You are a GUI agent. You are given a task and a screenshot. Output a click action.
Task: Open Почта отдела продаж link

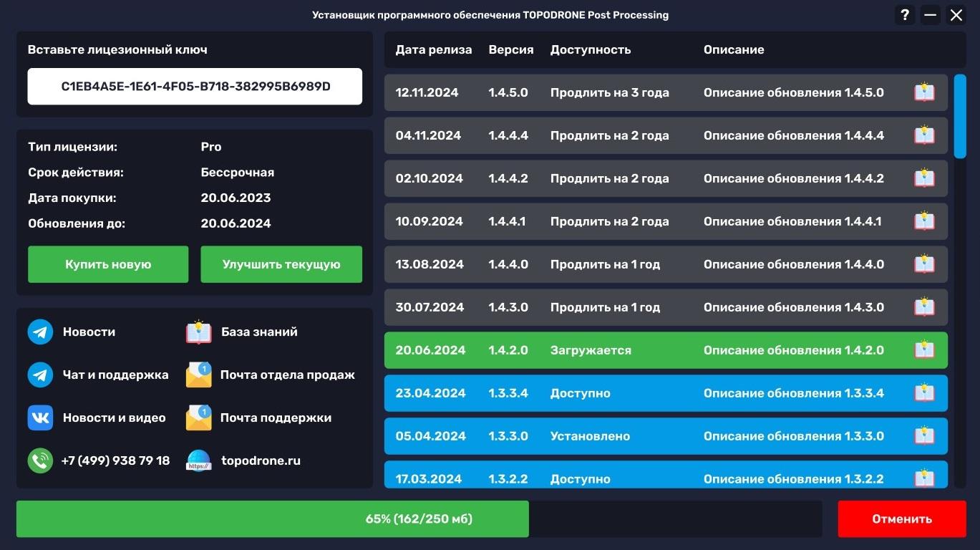click(x=288, y=375)
